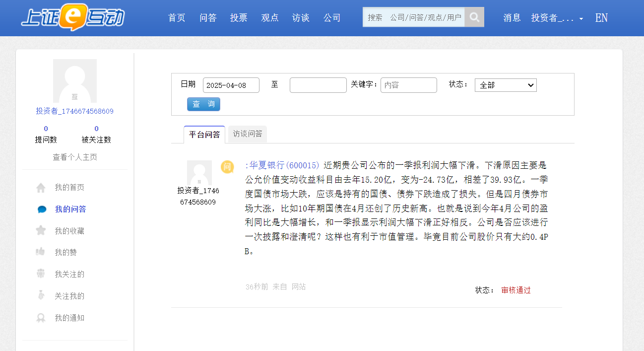Screen dimensions: 644x351
Task: Switch language with EN link
Action: [601, 18]
